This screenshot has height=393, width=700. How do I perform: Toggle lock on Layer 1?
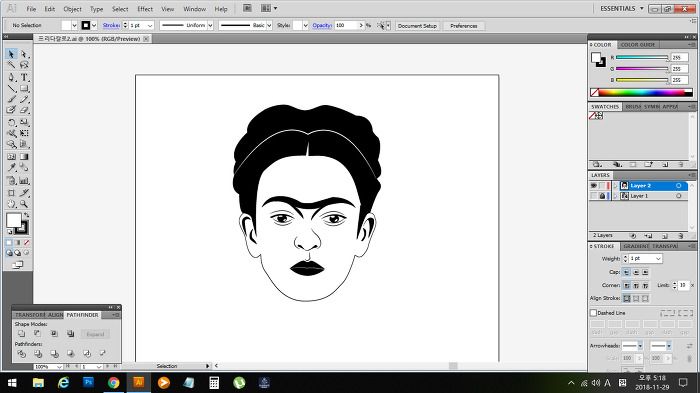click(602, 196)
